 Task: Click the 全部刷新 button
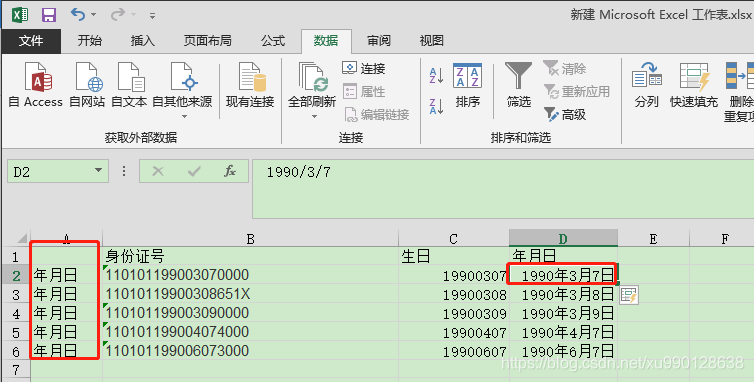click(x=312, y=84)
